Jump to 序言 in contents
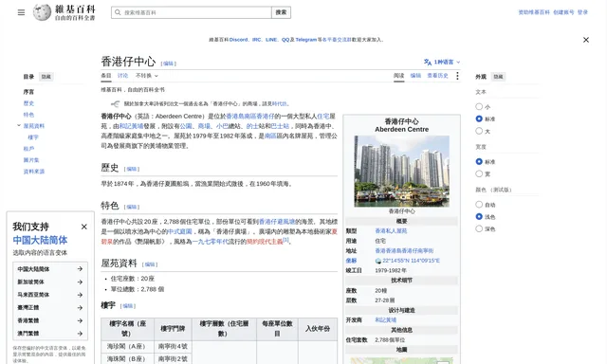The width and height of the screenshot is (607, 364). point(28,92)
